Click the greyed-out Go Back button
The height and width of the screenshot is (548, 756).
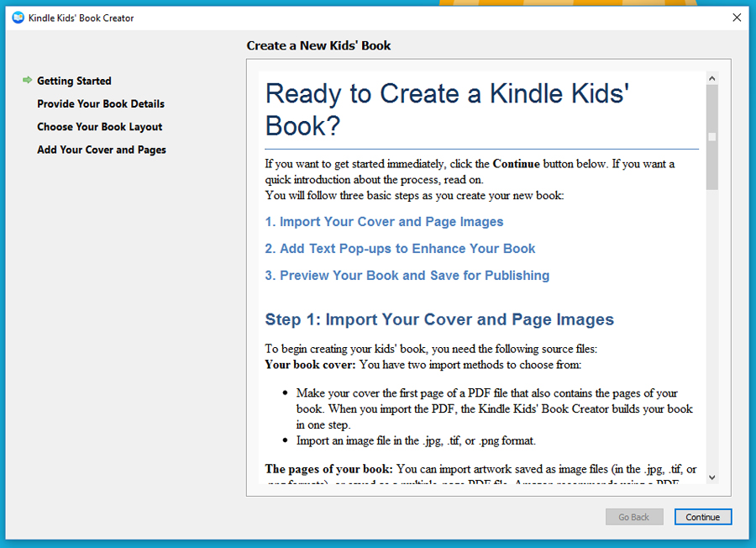pos(634,517)
